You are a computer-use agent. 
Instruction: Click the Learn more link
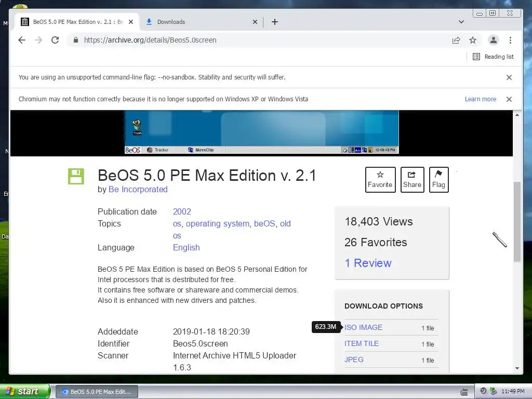pyautogui.click(x=481, y=99)
